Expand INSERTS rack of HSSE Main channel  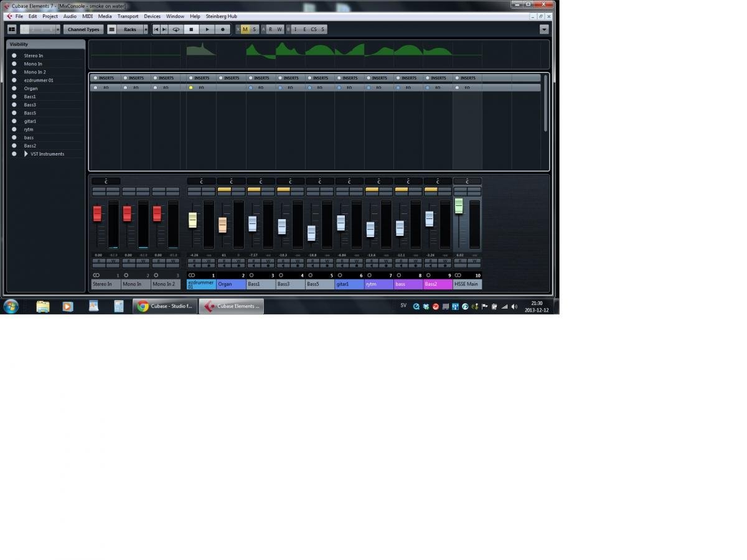pos(467,78)
